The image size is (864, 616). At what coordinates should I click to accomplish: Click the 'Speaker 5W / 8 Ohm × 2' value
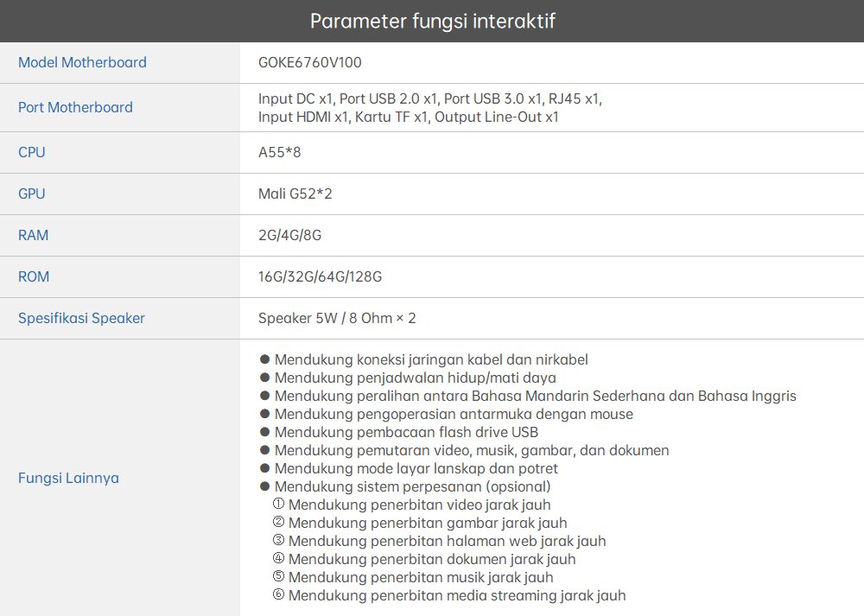[337, 318]
